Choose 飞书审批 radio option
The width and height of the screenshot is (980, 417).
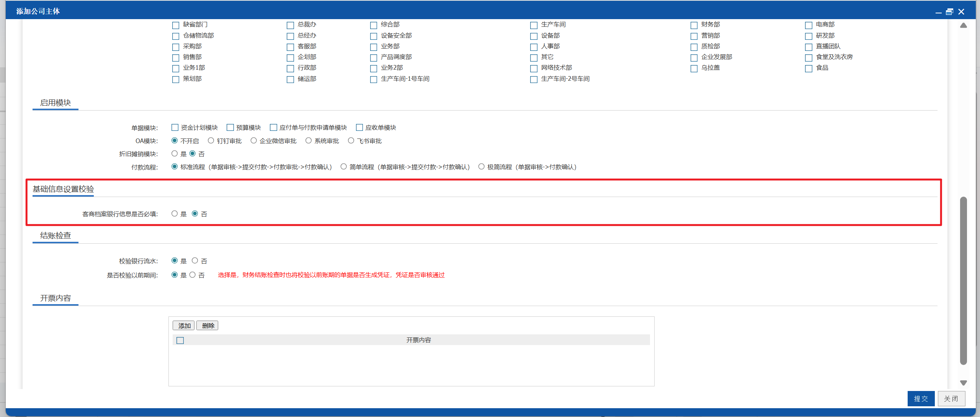351,141
